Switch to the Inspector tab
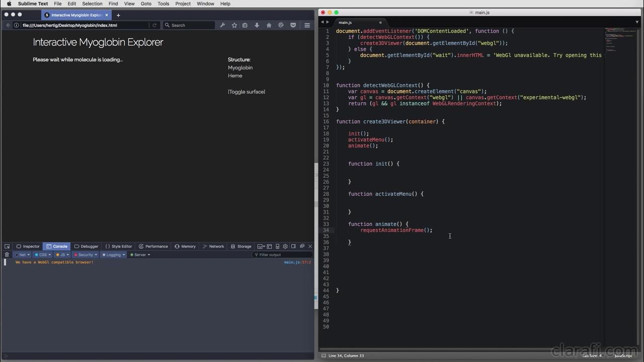Viewport: 644px width, 362px height. click(x=28, y=246)
